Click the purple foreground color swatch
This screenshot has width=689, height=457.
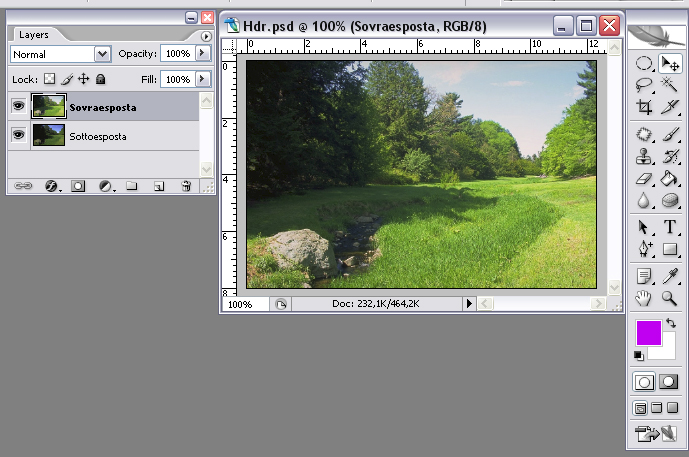[648, 333]
